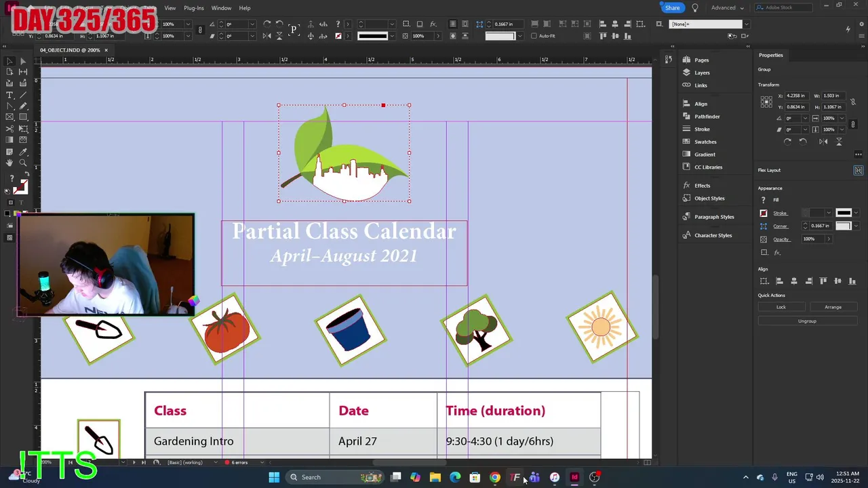Click flip horizontal in Properties Transform

point(823,141)
